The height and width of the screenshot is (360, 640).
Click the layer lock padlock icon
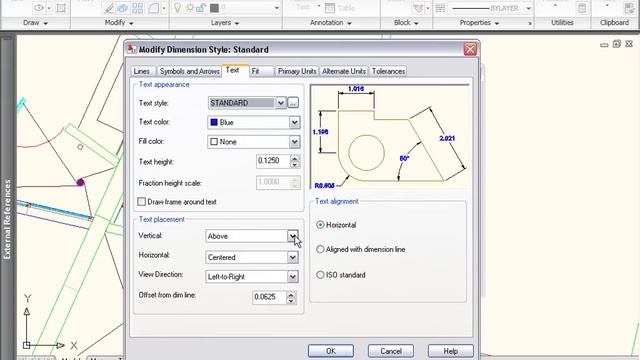(201, 8)
